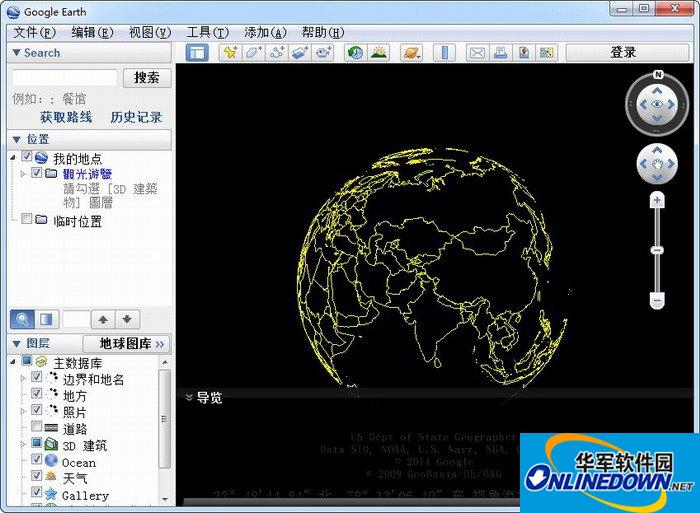Screen dimensions: 700x513
Task: Move selected item down with arrow button
Action: pyautogui.click(x=127, y=319)
